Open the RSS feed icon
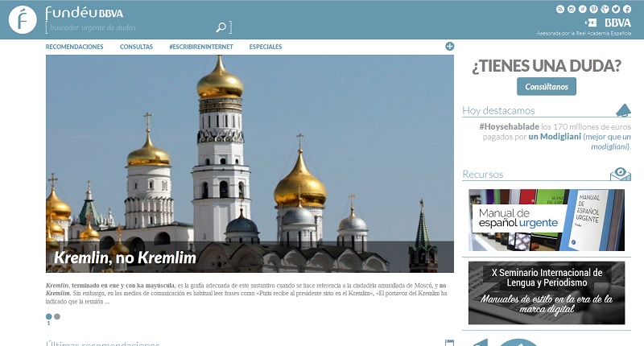Viewport: 644px width, 346px height. coord(559,9)
